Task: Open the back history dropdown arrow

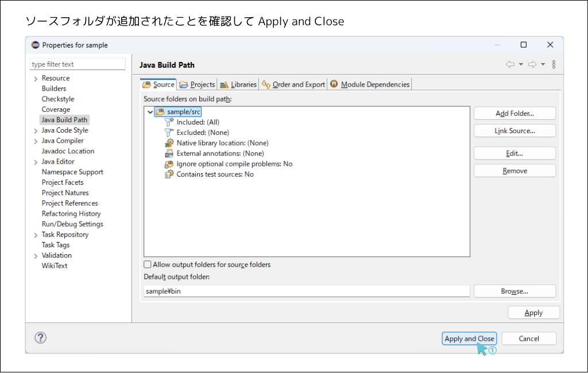Action: (x=521, y=64)
